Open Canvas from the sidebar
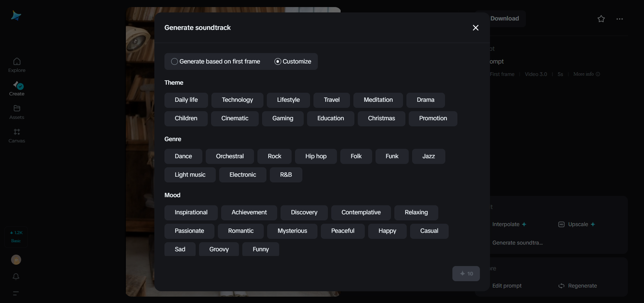The image size is (644, 303). point(16,135)
